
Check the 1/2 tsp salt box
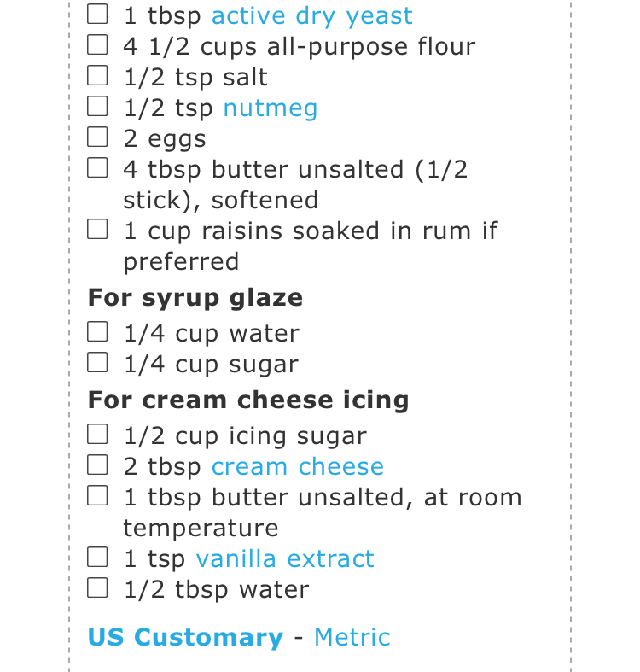(98, 76)
